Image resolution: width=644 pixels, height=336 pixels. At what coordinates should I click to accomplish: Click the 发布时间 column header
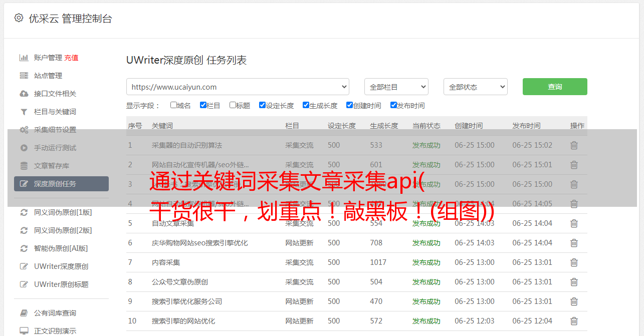[526, 126]
